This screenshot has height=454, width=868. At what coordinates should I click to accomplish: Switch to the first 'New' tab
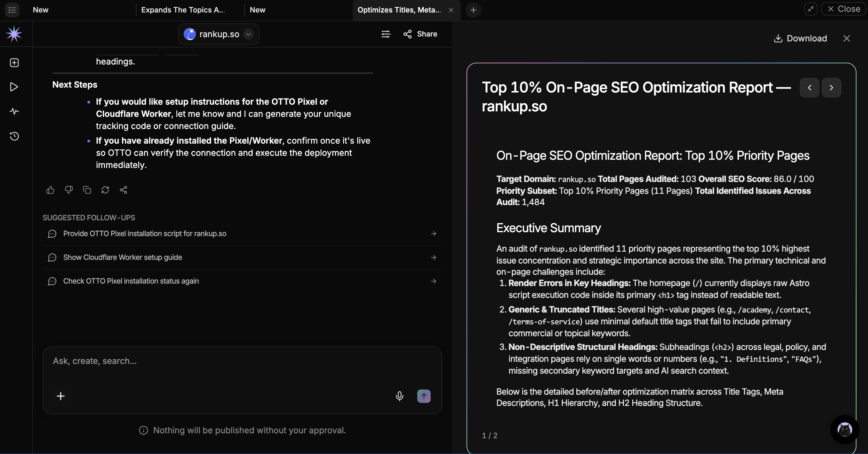pos(40,10)
